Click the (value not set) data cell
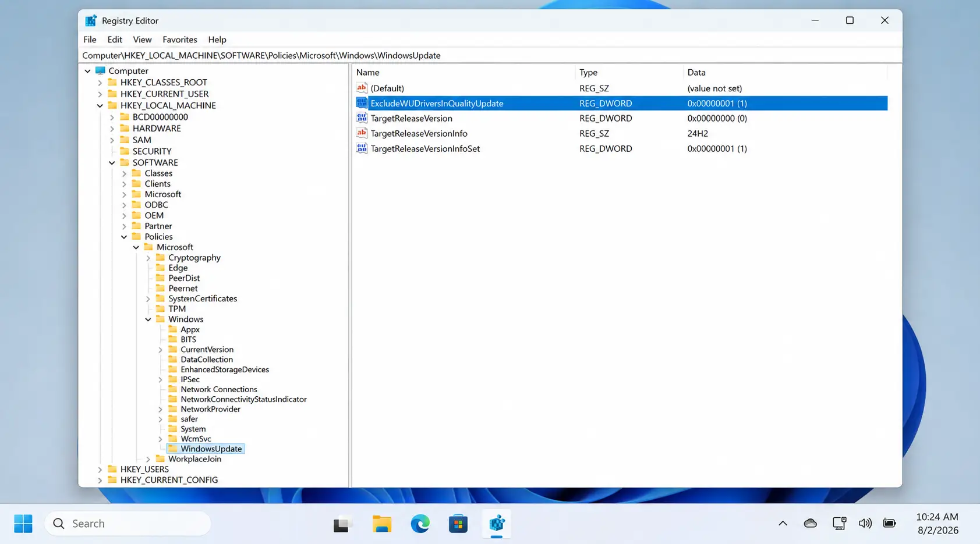Image resolution: width=980 pixels, height=544 pixels. [714, 88]
